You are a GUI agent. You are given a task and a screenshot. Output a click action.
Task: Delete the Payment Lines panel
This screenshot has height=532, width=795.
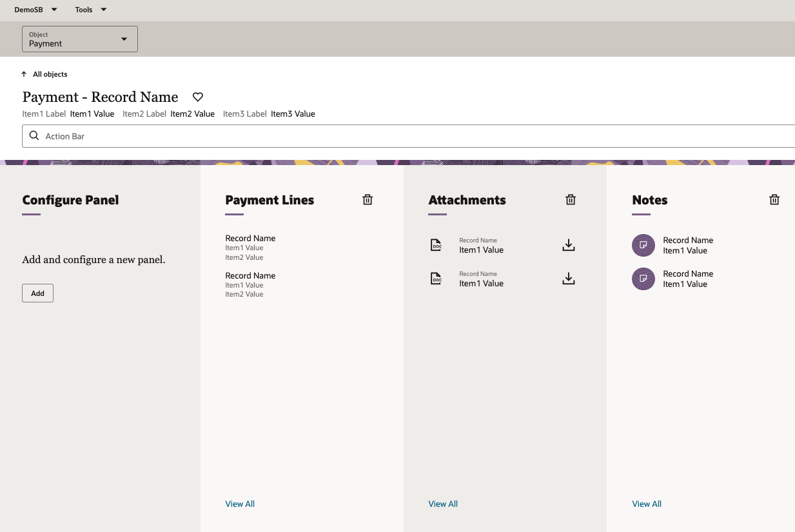368,200
